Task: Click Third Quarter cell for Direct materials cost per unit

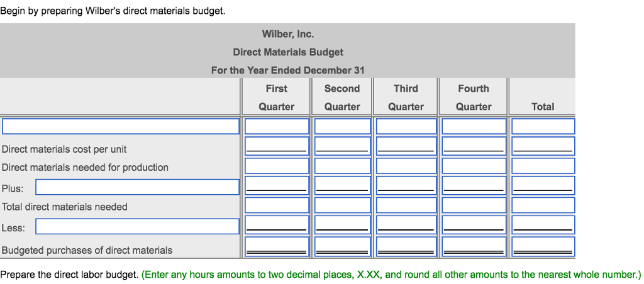Action: 406,146
